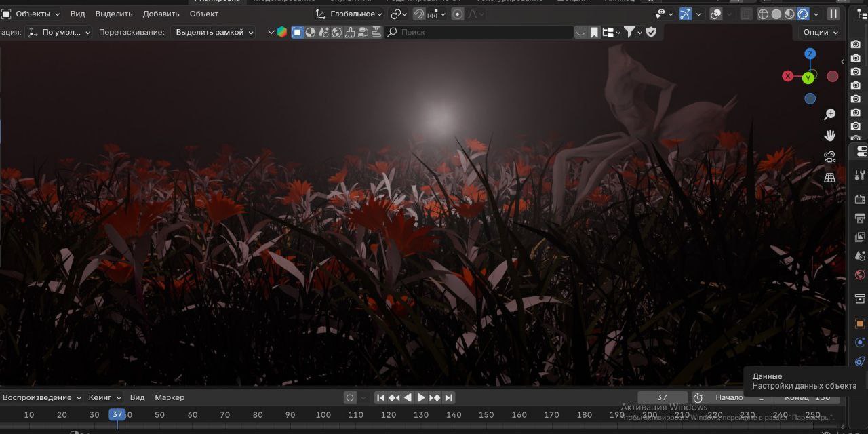Screen dimensions: 868x434
Task: Open the Object properties tab (orange square)
Action: tap(860, 323)
